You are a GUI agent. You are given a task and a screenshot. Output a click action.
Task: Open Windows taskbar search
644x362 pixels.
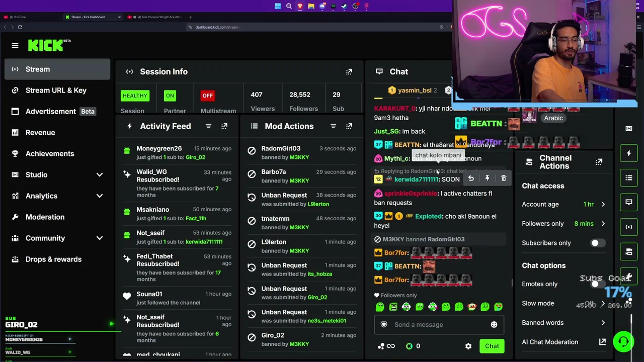289,7
